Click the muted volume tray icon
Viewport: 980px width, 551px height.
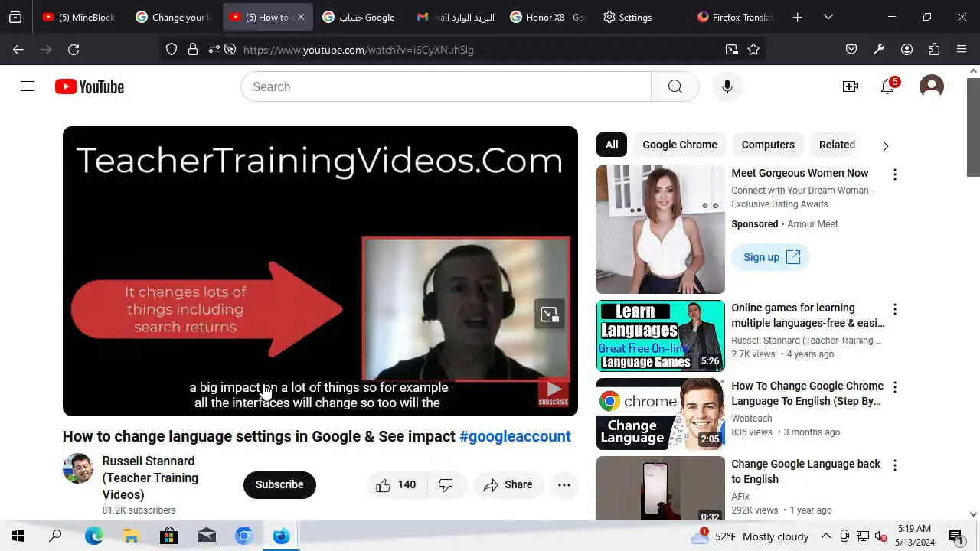click(x=881, y=536)
